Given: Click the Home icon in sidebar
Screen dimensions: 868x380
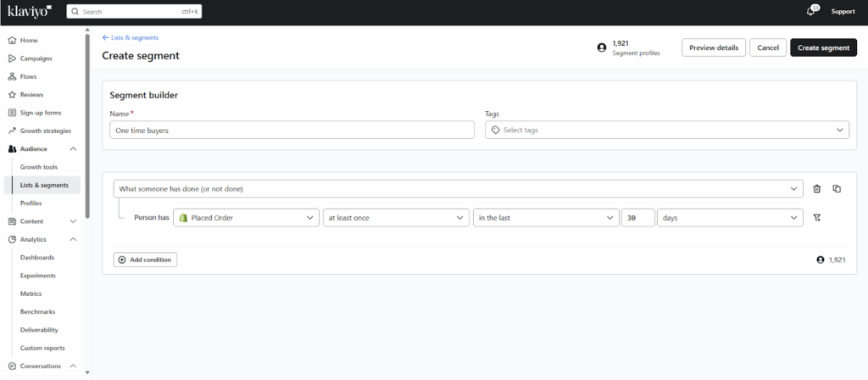Looking at the screenshot, I should (x=12, y=41).
